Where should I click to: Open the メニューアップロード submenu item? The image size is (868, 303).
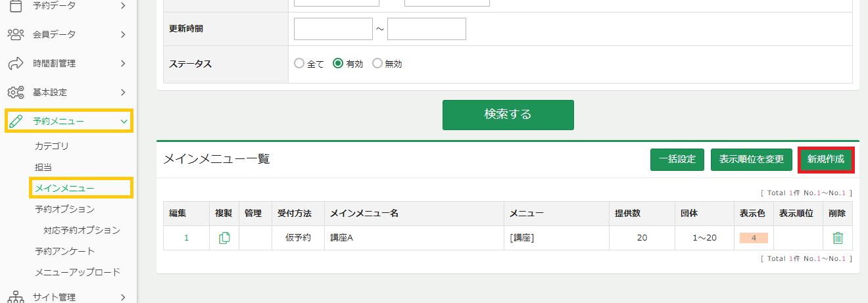[78, 272]
